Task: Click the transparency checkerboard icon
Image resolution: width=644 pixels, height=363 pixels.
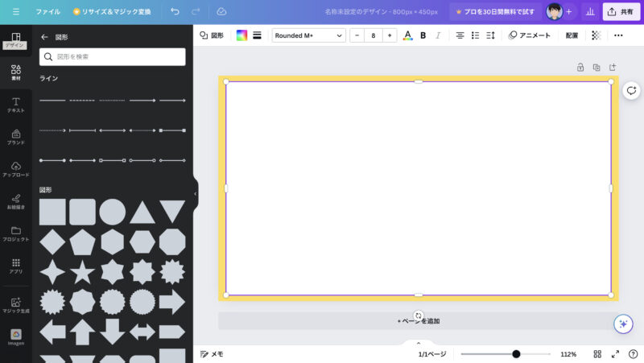Action: point(596,35)
